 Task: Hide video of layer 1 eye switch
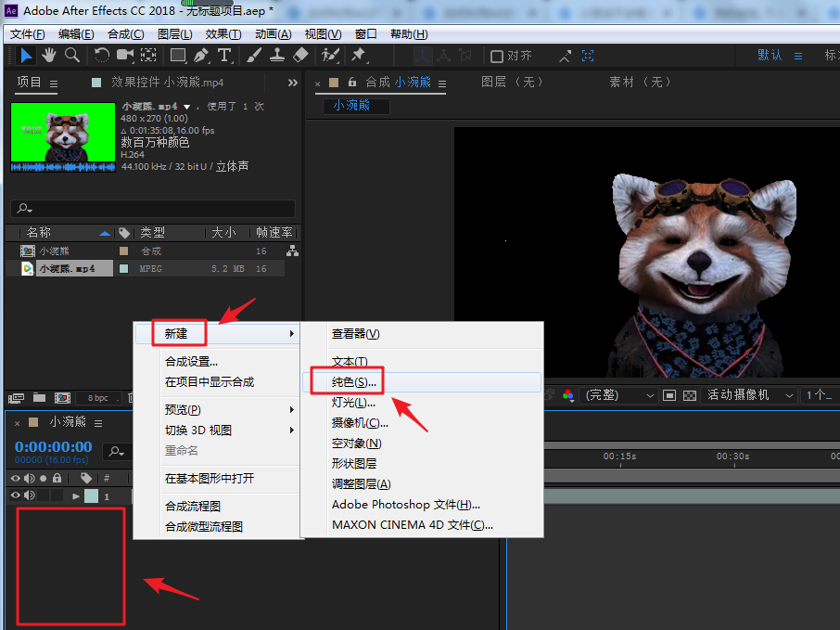coord(16,495)
